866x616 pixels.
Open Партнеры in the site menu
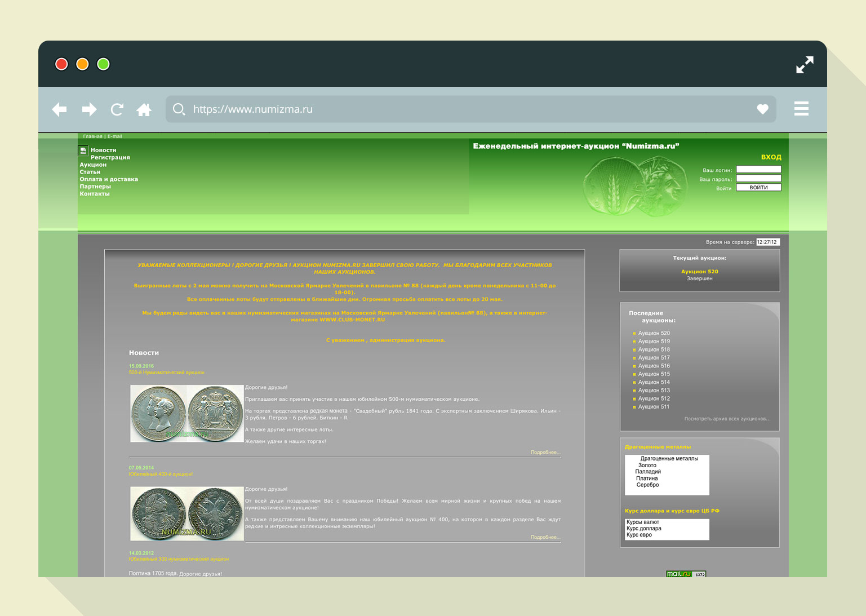tap(95, 187)
